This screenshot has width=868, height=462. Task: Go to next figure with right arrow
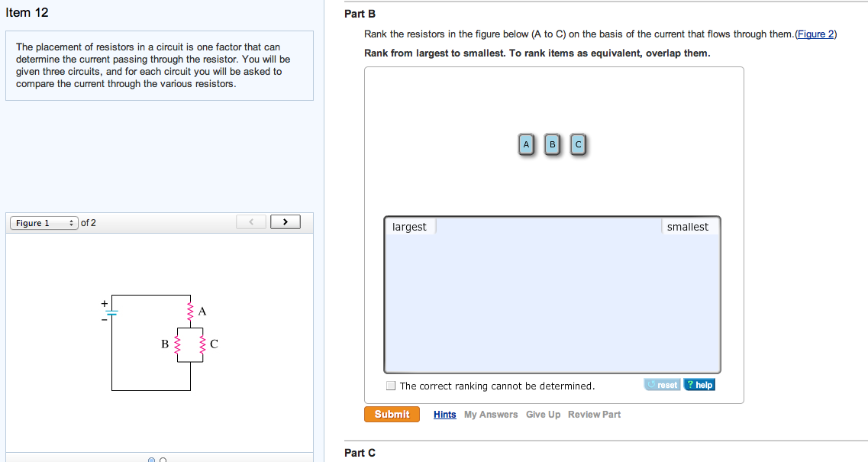coord(285,222)
